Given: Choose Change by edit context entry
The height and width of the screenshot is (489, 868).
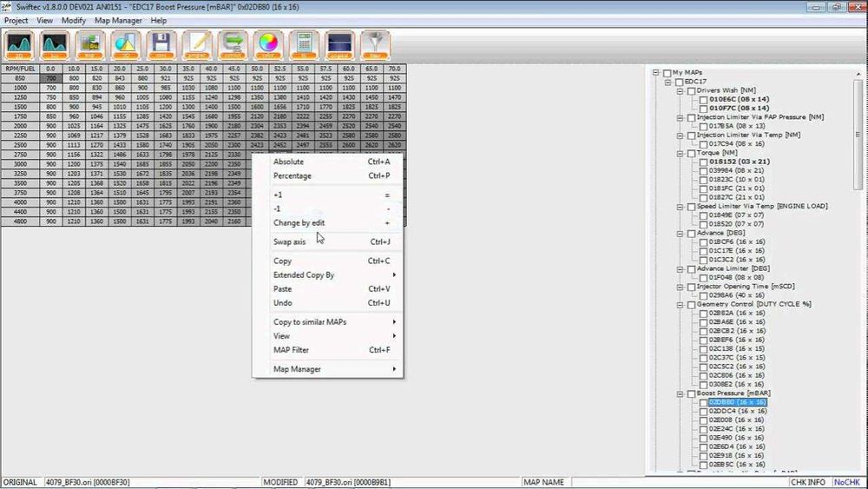Looking at the screenshot, I should point(328,222).
